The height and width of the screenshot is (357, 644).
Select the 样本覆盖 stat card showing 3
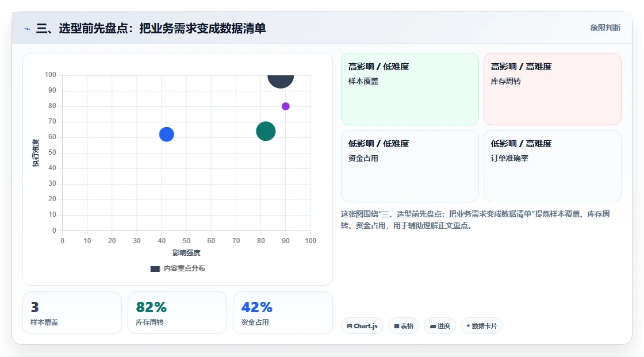[x=72, y=313]
